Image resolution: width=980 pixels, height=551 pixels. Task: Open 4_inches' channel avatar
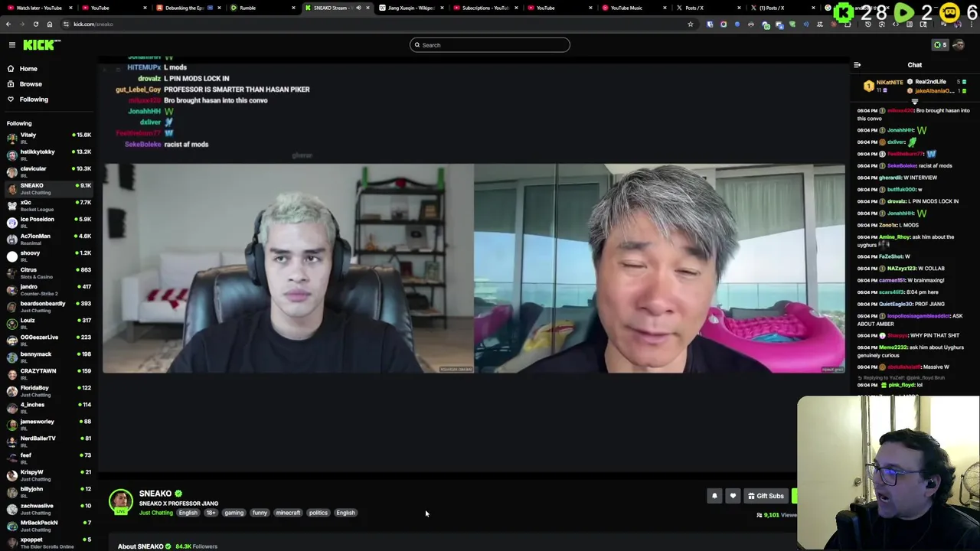click(x=11, y=408)
